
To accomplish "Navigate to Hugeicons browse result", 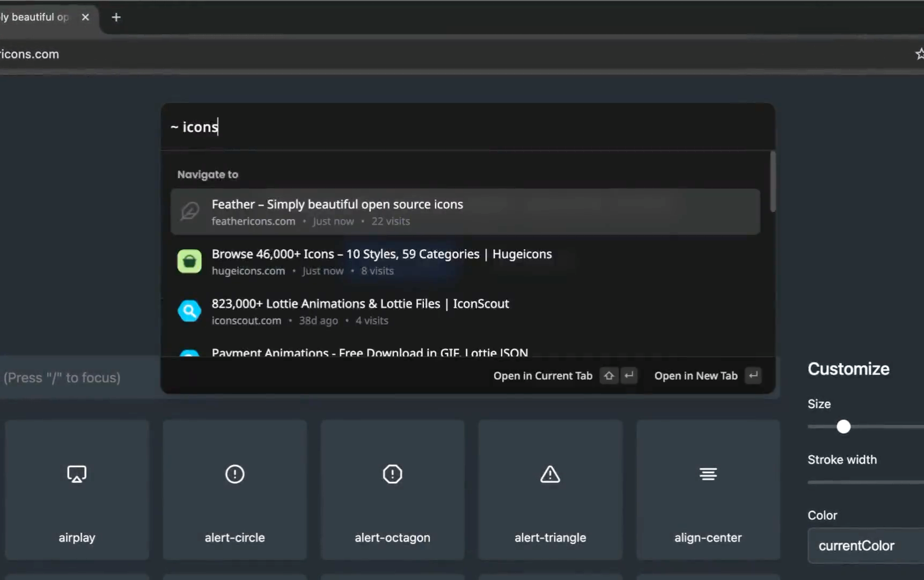I will click(381, 255).
